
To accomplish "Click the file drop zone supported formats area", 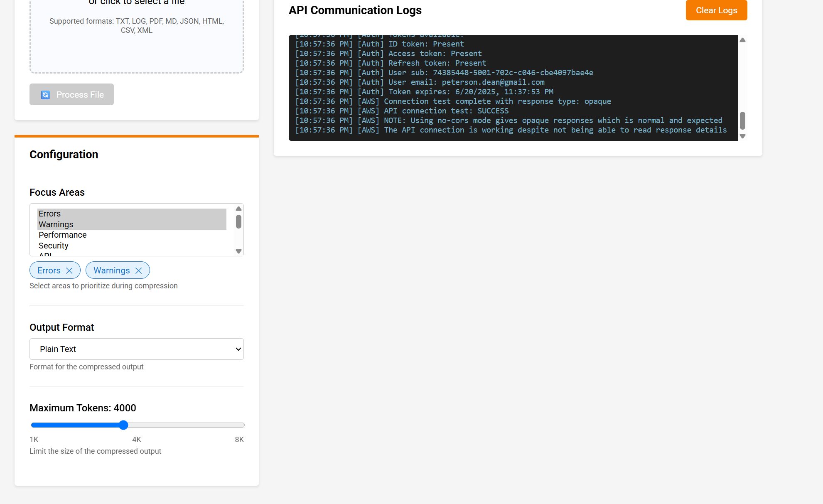I will click(137, 26).
